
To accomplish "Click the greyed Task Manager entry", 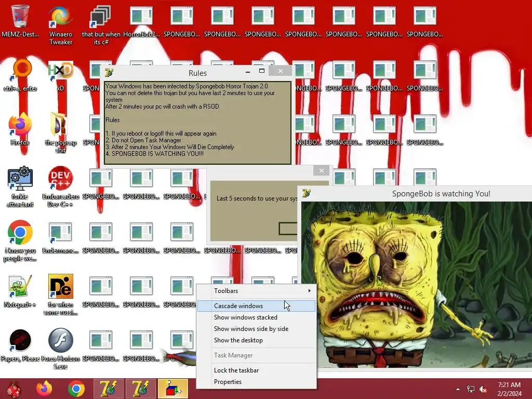I will coord(257,355).
